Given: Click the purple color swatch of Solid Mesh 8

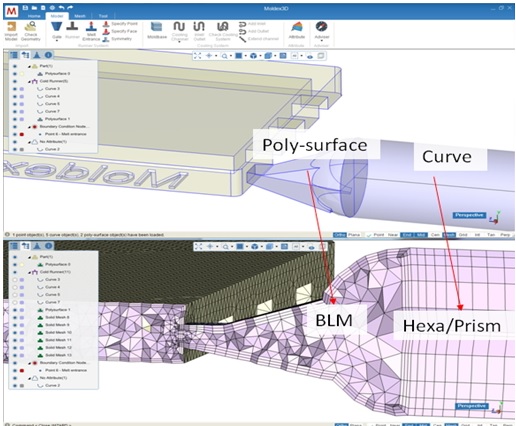Looking at the screenshot, I should (22, 317).
